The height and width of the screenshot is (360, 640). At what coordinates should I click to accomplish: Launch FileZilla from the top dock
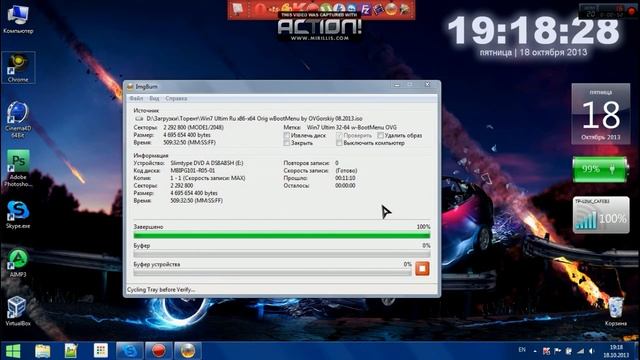366,9
